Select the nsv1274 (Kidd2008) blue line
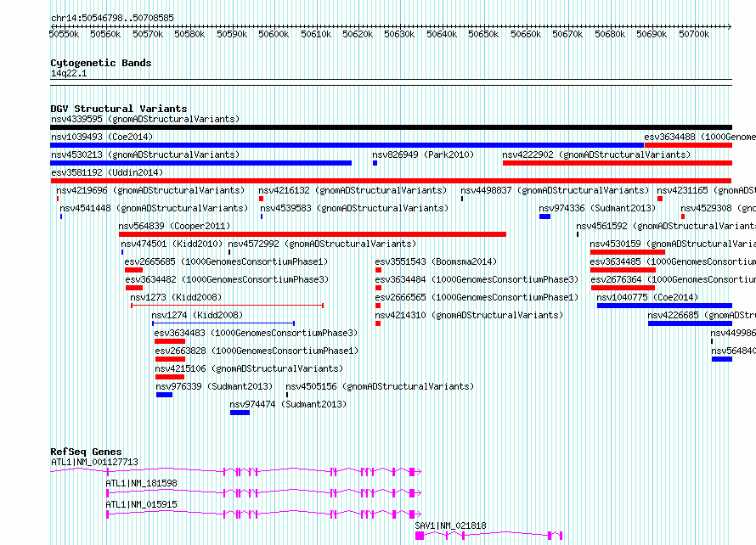The image size is (756, 545). click(223, 323)
